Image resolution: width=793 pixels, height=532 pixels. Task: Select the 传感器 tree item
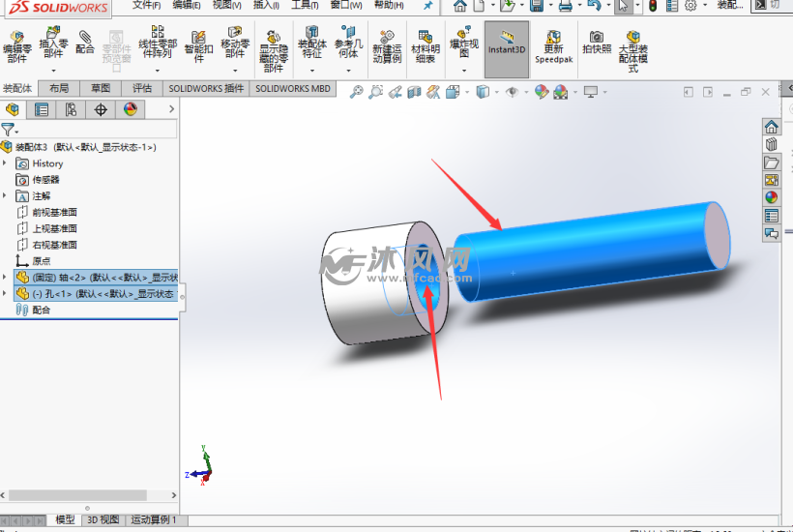(38, 180)
